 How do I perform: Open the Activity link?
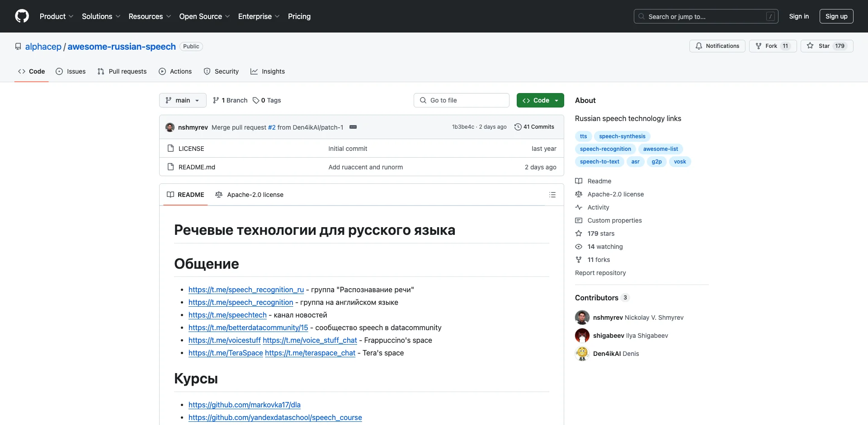[x=592, y=207]
